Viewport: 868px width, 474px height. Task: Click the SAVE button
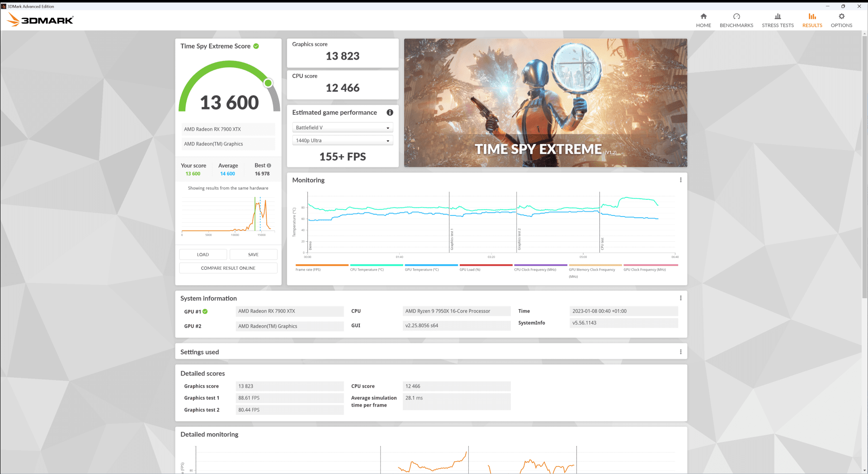(253, 254)
